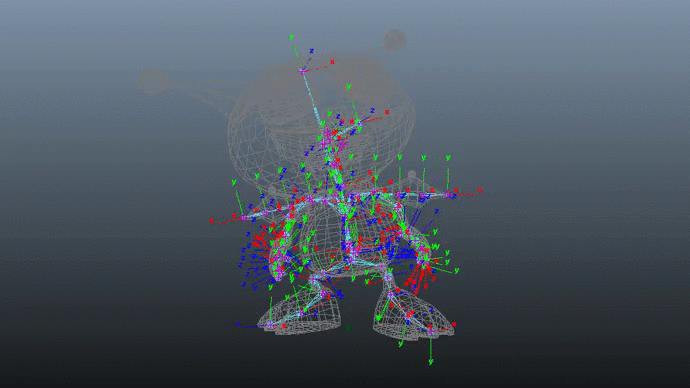This screenshot has width=690, height=388.
Task: Select the far-right arm end joint
Action: click(x=448, y=194)
